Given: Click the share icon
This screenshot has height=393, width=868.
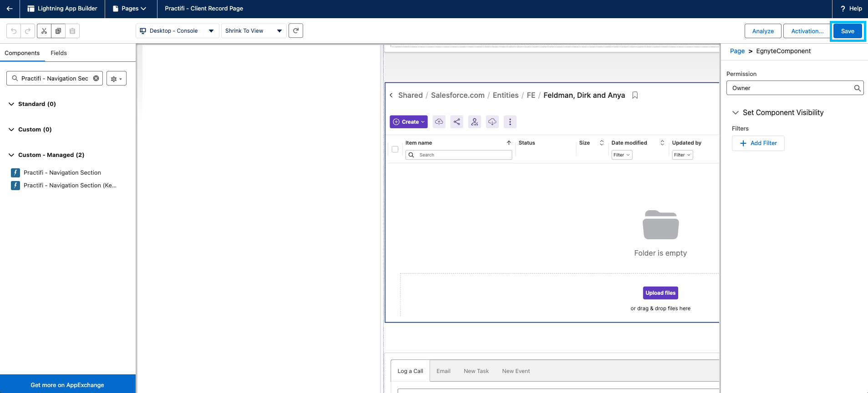Looking at the screenshot, I should click(x=457, y=122).
